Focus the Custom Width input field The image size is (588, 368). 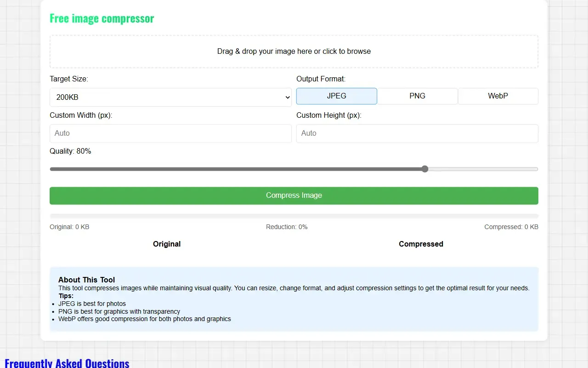click(170, 133)
